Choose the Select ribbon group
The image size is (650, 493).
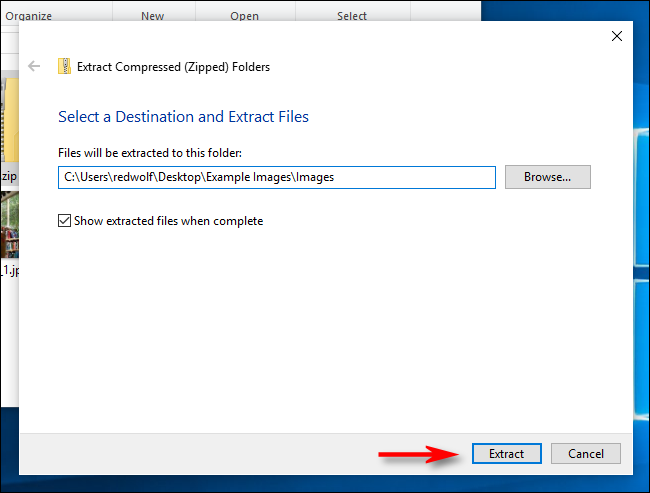coord(351,16)
